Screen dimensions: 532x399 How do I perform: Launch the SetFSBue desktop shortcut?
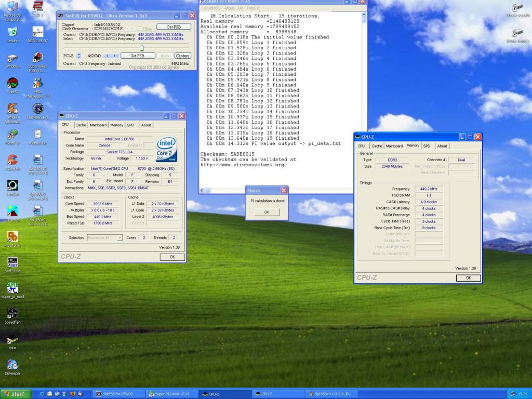[x=12, y=264]
